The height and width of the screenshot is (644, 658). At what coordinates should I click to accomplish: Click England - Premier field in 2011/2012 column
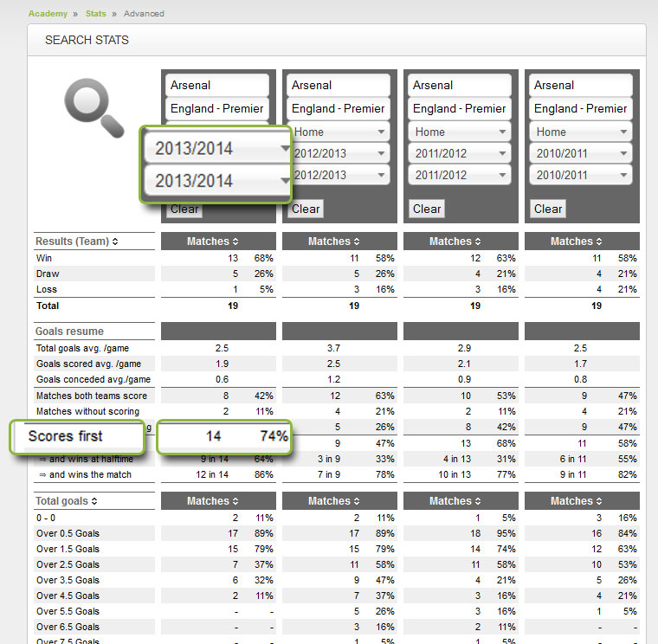click(459, 109)
